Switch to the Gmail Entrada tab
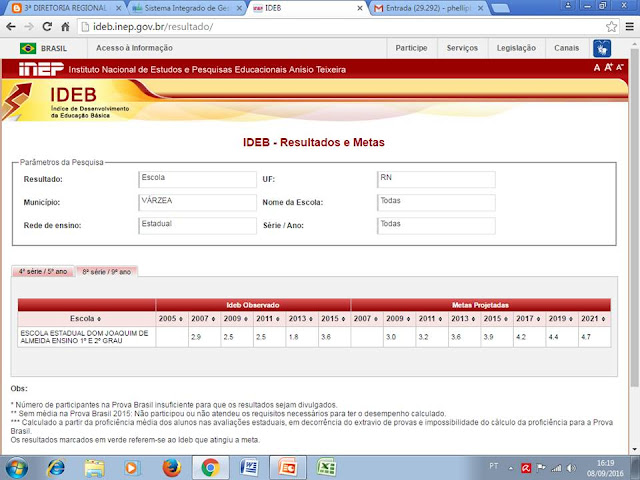This screenshot has width=640, height=480. click(428, 8)
